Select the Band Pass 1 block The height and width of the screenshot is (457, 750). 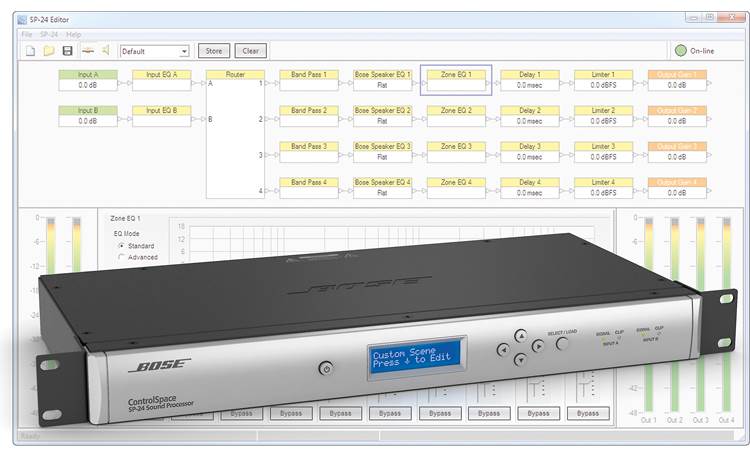(309, 80)
